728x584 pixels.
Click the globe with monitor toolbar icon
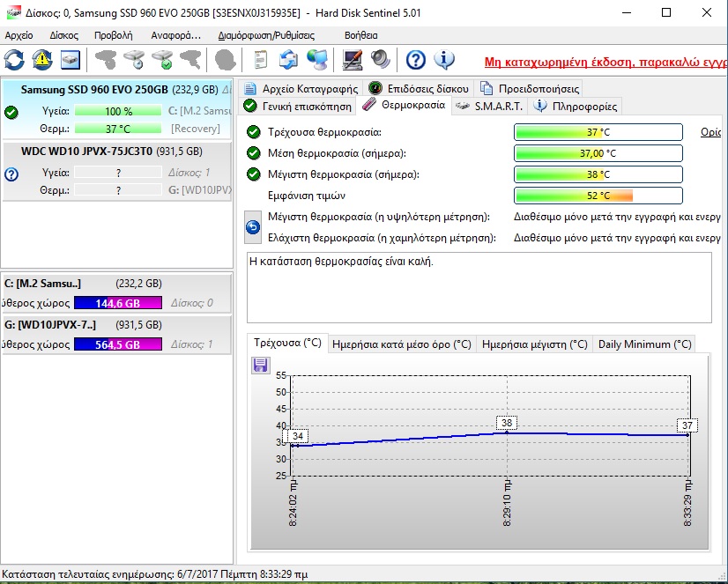coord(316,60)
